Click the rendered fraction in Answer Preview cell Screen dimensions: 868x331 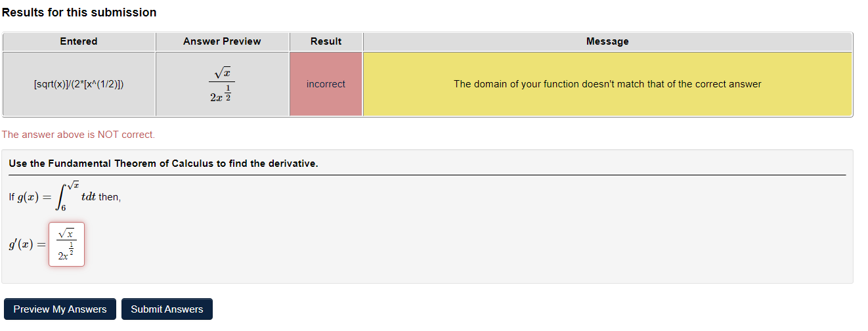[222, 84]
